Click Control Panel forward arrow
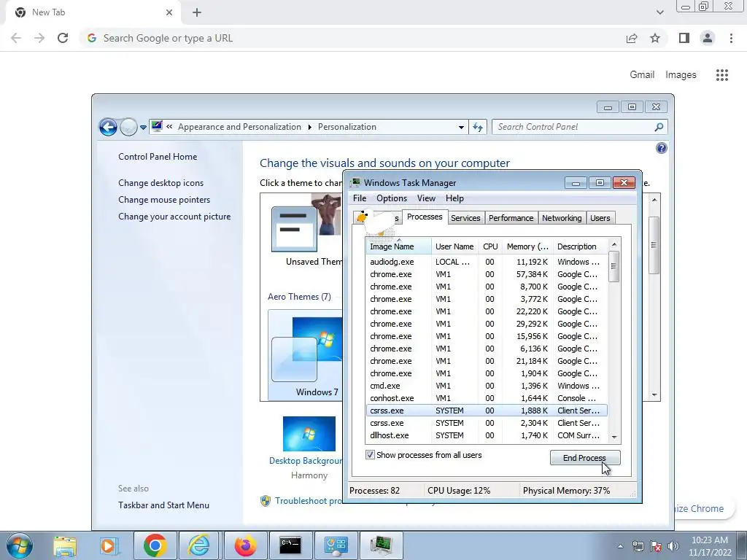The height and width of the screenshot is (560, 747). coord(128,127)
